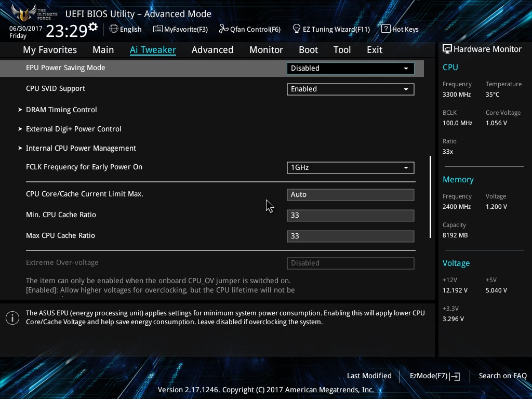Click the Hot Keys question mark icon
The width and height of the screenshot is (532, 399).
point(385,29)
